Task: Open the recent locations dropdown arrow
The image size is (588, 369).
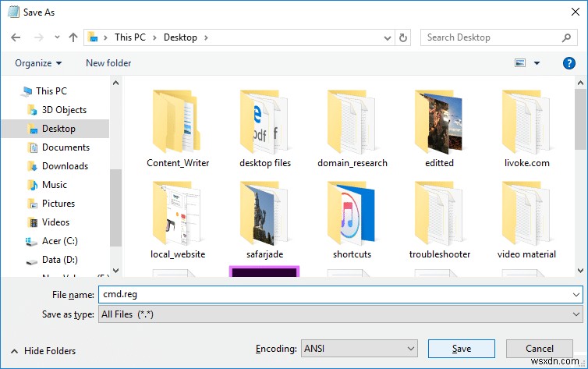Action: coord(57,37)
